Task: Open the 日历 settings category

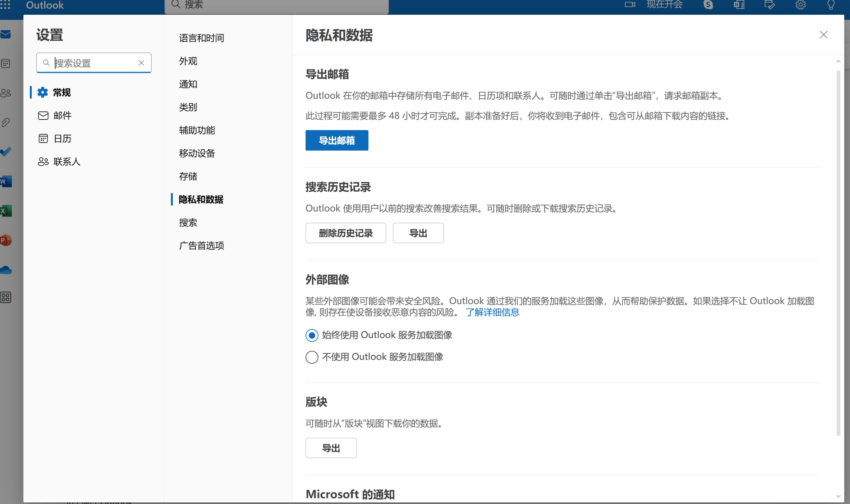Action: click(63, 138)
